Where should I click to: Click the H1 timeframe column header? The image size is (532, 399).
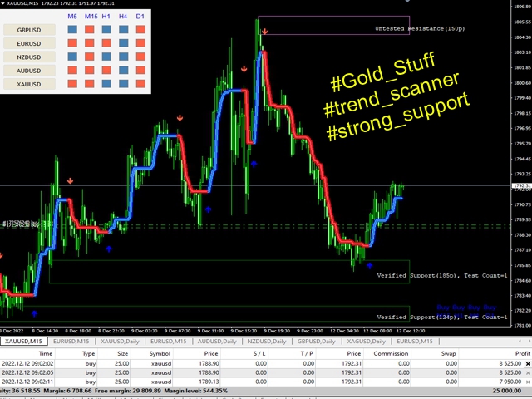(106, 17)
